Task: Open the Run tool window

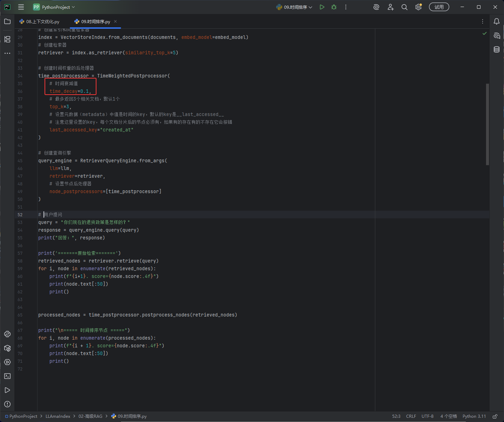Action: tap(7, 390)
